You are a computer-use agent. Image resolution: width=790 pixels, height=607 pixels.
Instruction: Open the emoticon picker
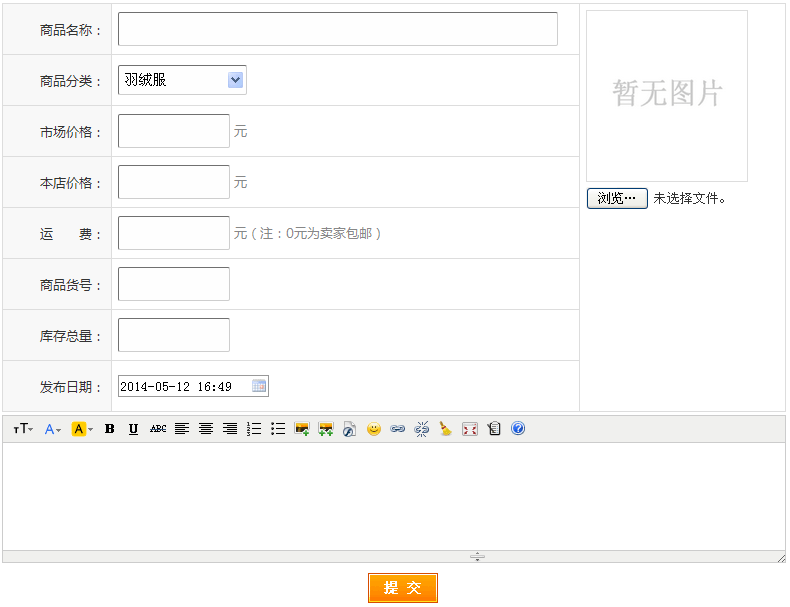(x=374, y=429)
